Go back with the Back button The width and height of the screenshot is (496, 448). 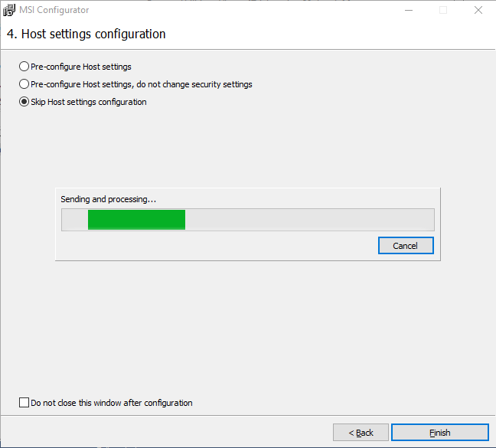361,433
